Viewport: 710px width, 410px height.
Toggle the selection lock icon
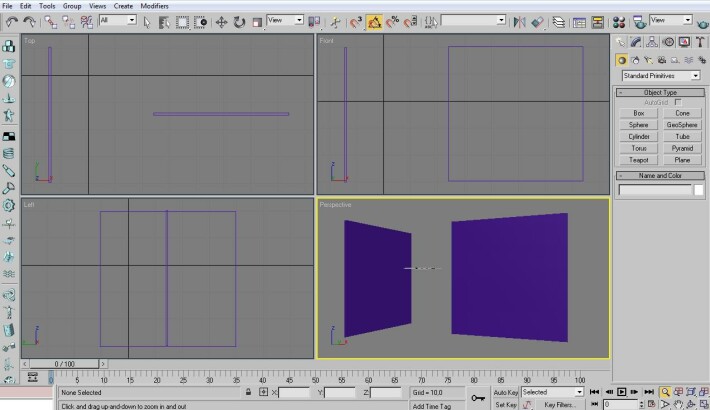click(248, 392)
